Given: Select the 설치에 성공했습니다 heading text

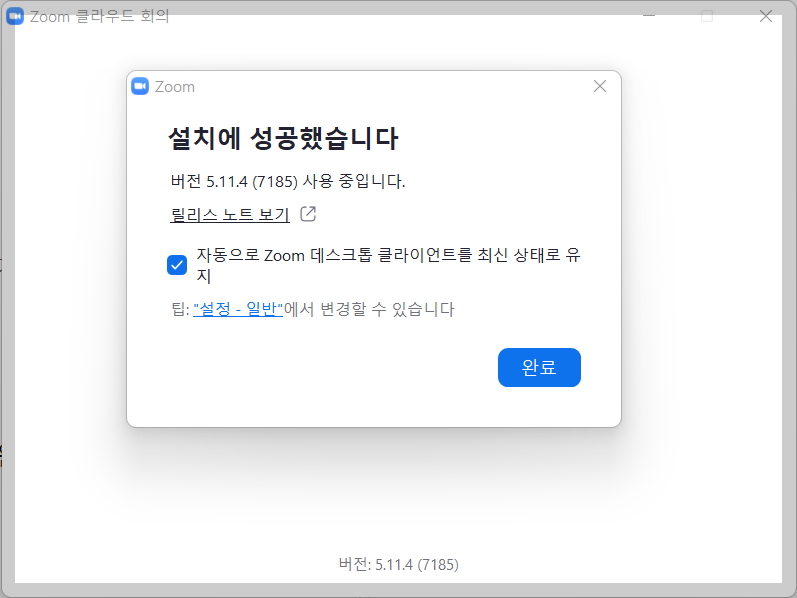Looking at the screenshot, I should 283,138.
